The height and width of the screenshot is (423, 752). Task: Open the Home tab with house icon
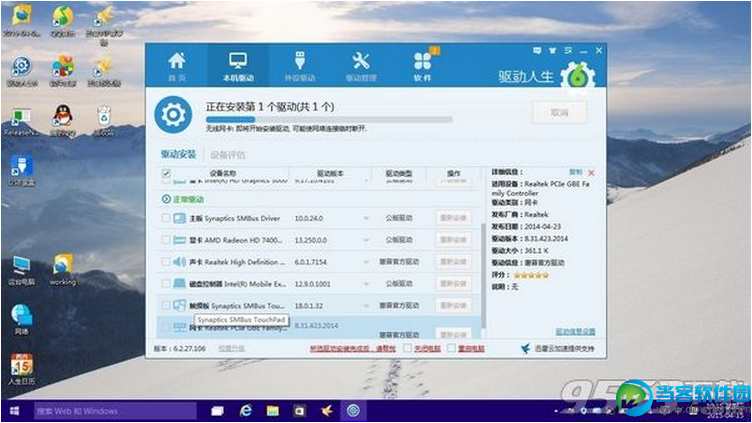tap(176, 66)
